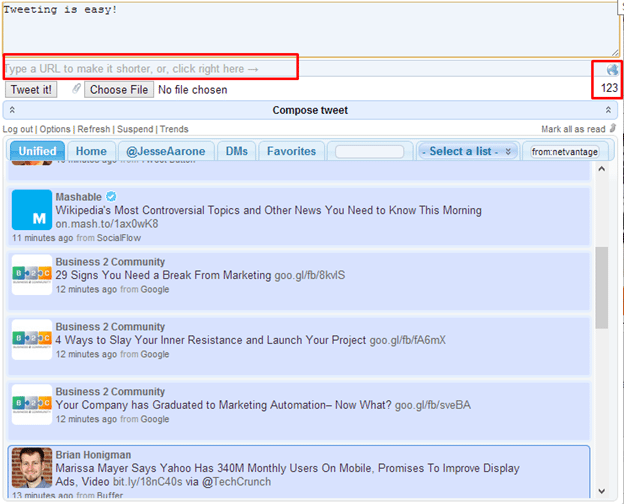The image size is (624, 504).
Task: Click the Log out link
Action: coord(18,129)
